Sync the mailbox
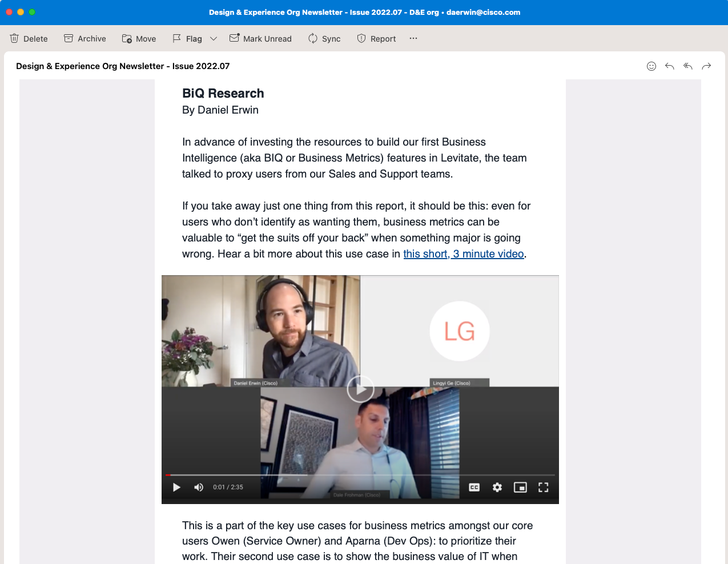728x564 pixels. click(324, 39)
